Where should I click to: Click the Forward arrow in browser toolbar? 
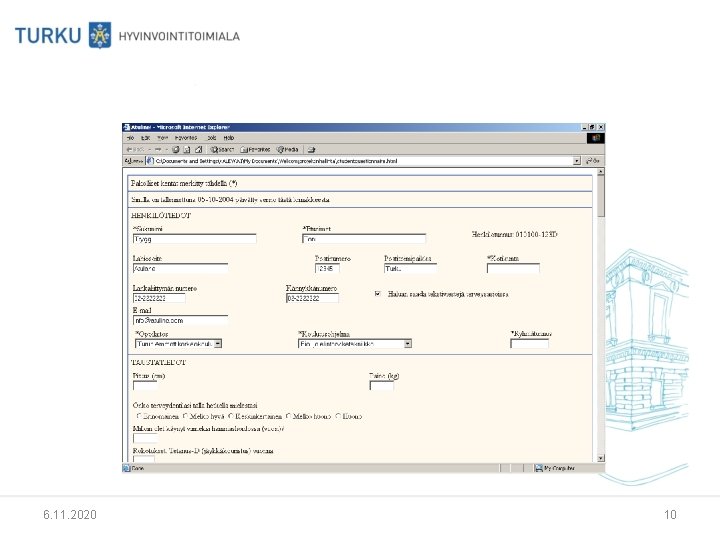click(x=158, y=150)
